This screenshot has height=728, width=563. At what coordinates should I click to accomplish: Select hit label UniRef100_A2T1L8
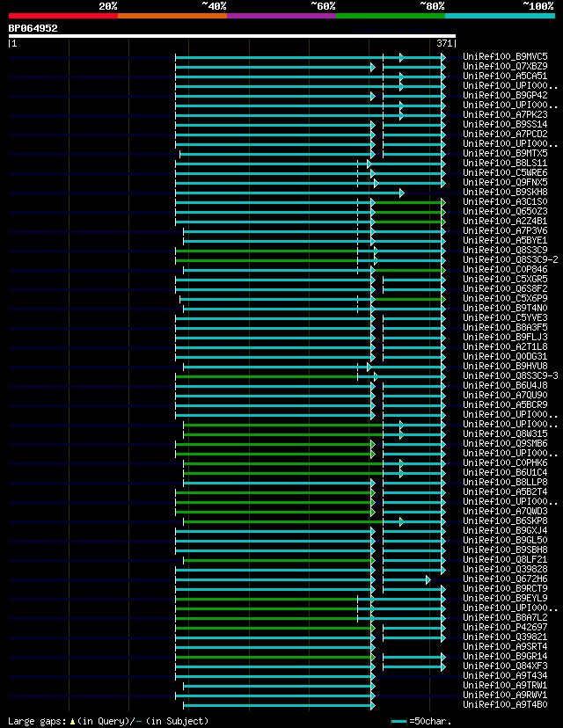click(x=506, y=346)
